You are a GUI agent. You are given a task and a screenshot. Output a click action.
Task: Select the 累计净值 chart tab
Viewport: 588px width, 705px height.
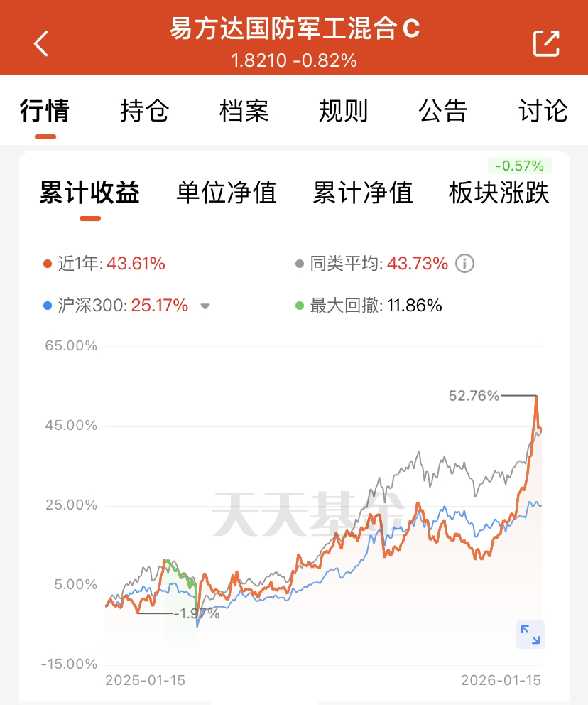(363, 193)
